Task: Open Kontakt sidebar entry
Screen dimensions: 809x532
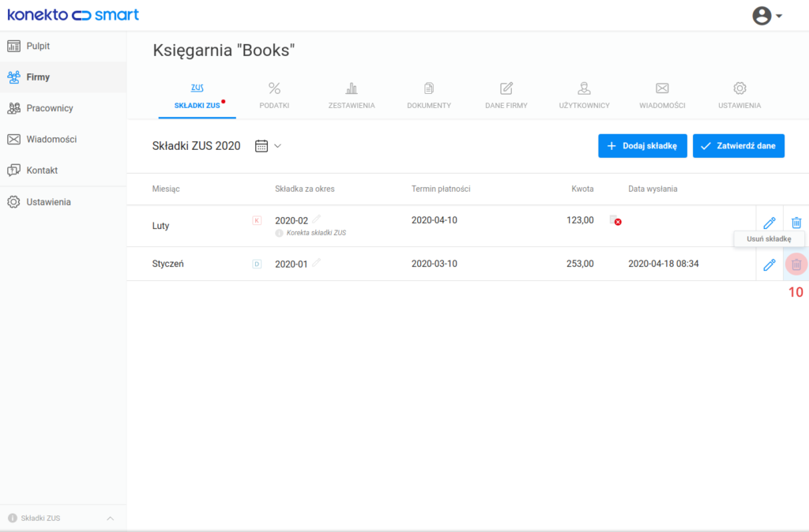Action: 63,170
